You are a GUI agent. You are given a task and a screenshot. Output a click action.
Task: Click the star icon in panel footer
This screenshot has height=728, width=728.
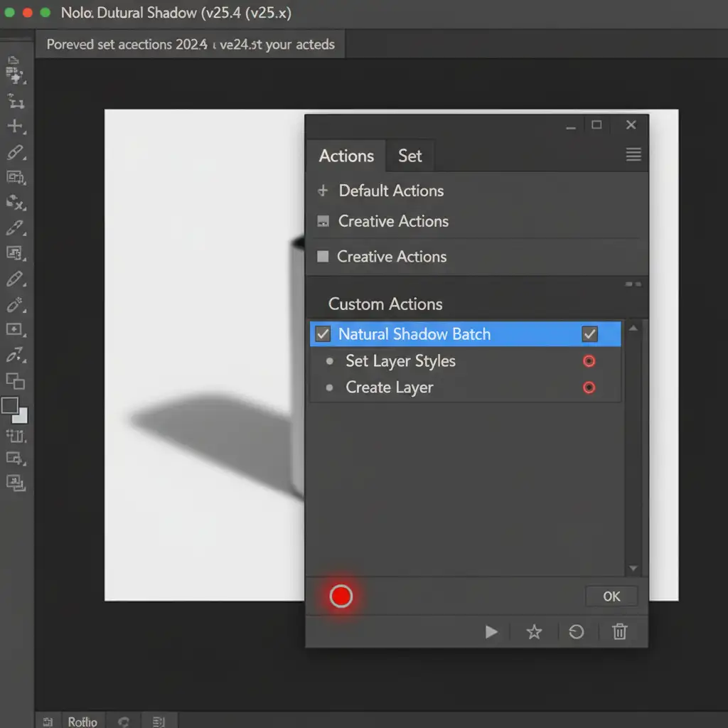coord(534,632)
